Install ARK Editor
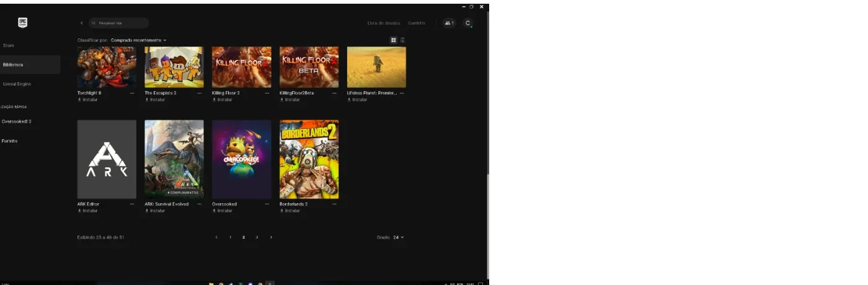This screenshot has height=285, width=868. click(87, 211)
